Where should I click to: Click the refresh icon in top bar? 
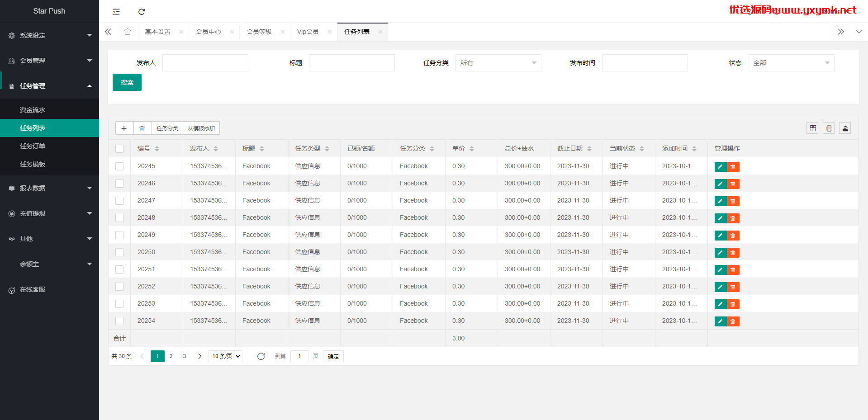142,12
